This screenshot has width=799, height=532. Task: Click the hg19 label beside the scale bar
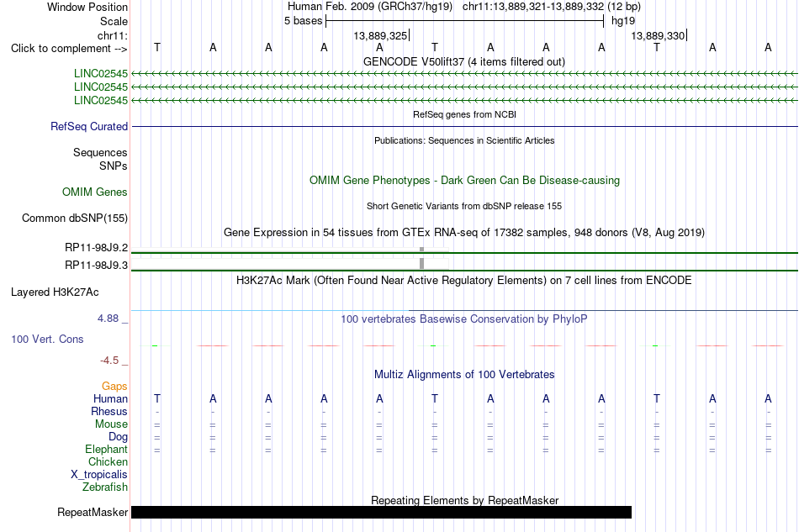coord(623,21)
